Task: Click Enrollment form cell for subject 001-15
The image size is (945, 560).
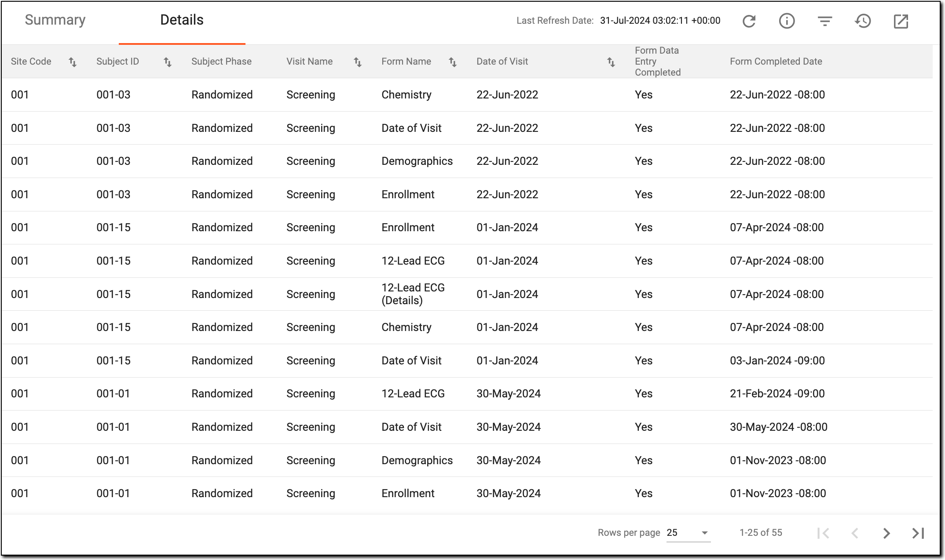Action: point(408,227)
